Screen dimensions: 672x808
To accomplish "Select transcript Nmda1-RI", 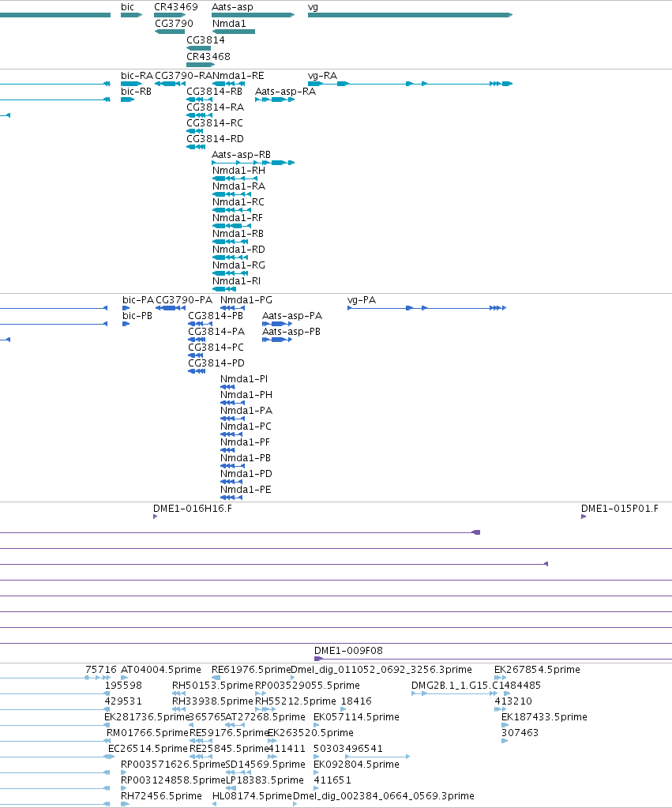I will (x=224, y=289).
